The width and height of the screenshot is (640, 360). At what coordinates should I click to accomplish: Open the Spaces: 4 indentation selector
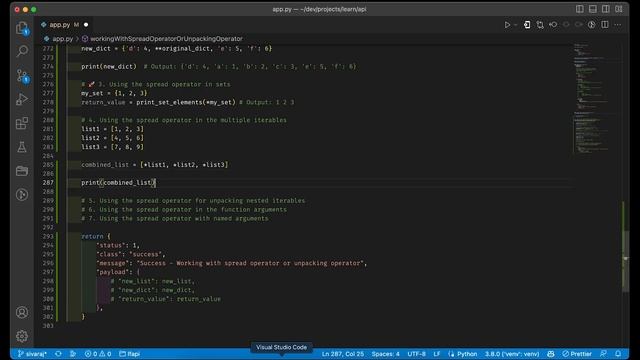(x=385, y=354)
